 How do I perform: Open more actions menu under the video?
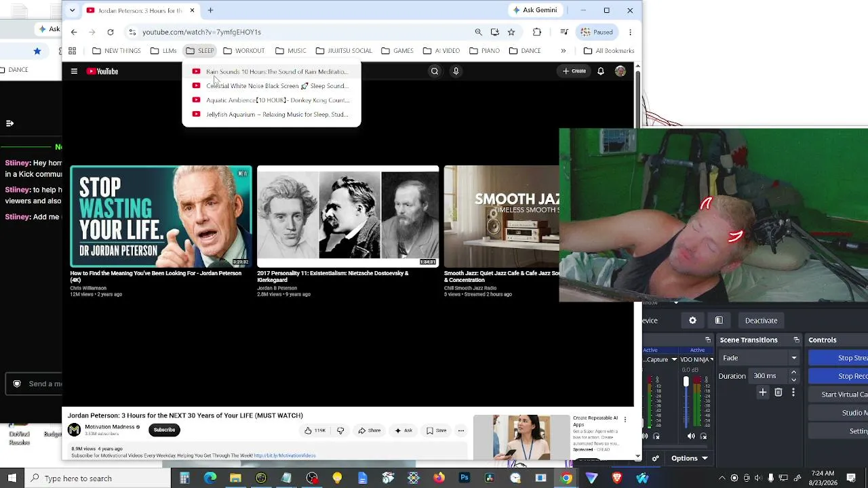point(461,430)
